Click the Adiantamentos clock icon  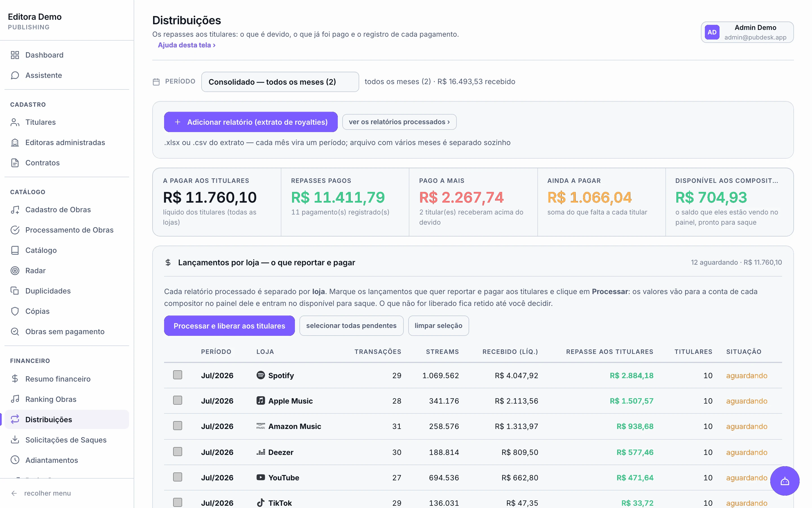click(x=15, y=460)
